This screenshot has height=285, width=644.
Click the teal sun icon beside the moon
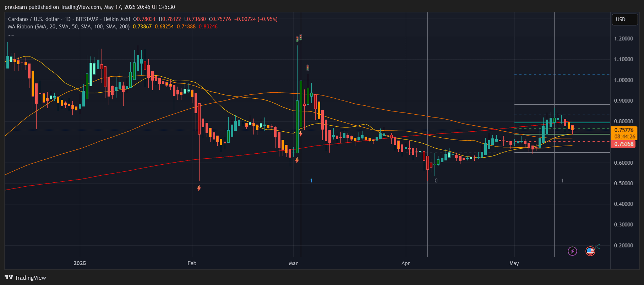[x=594, y=246]
